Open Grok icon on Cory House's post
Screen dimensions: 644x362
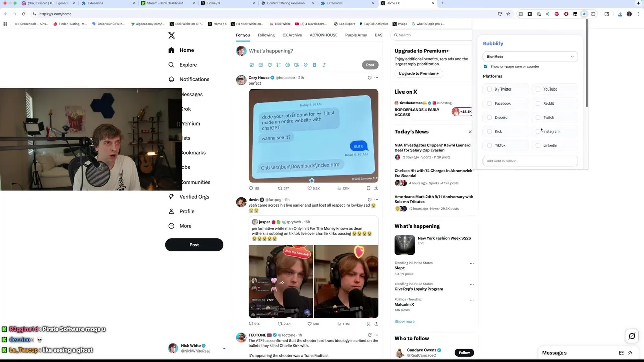[x=369, y=78]
